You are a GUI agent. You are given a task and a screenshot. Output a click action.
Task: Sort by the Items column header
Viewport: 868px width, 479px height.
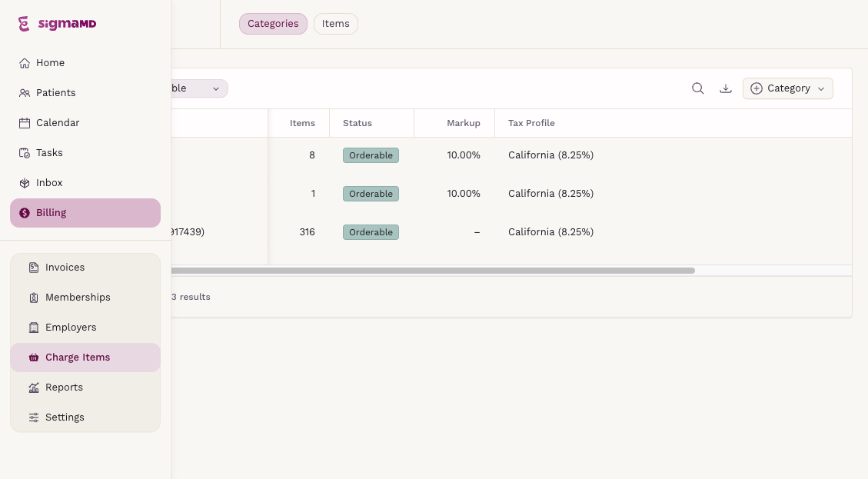pos(302,124)
